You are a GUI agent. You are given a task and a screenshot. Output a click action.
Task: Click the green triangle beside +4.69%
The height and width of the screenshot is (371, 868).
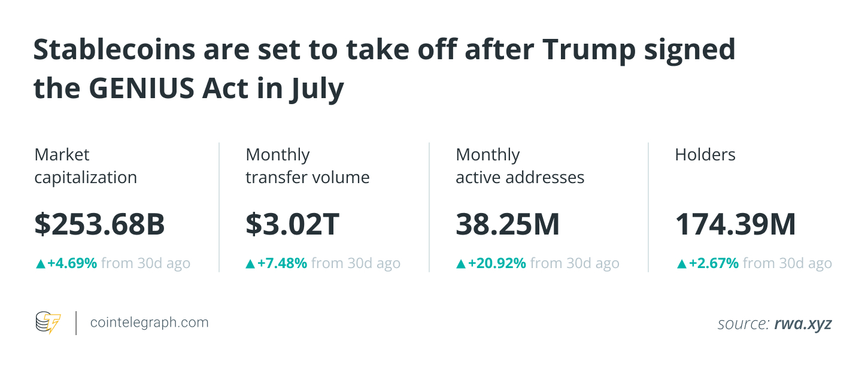pos(40,264)
